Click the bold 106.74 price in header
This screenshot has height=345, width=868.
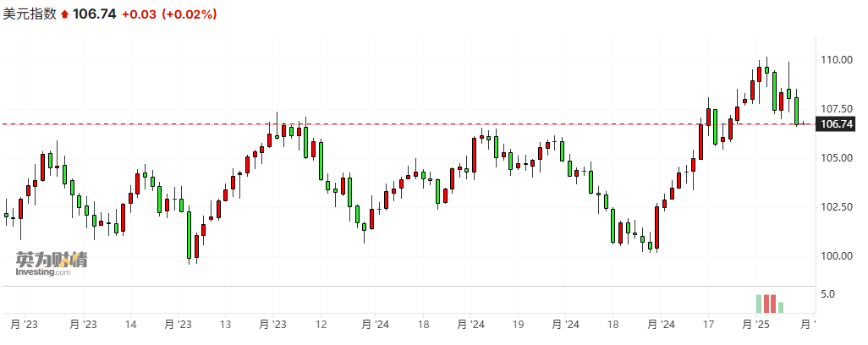pos(95,14)
